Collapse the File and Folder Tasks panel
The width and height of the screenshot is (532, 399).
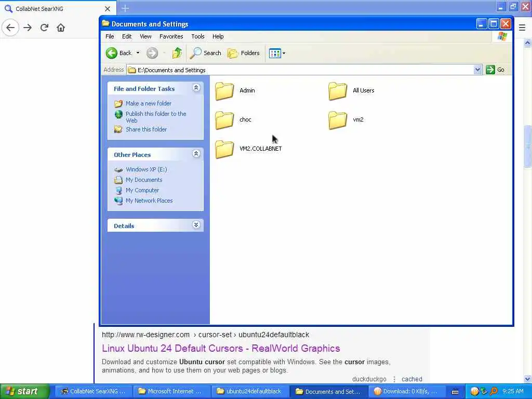click(x=196, y=88)
